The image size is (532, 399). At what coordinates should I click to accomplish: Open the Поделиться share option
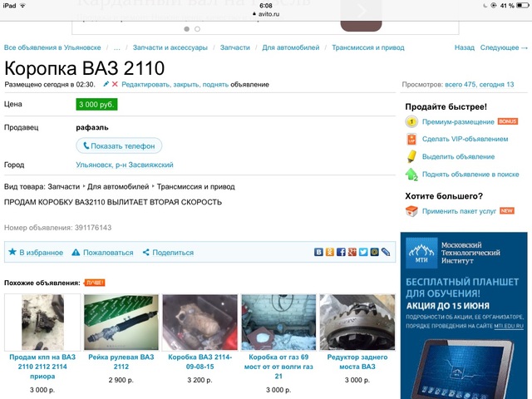tap(167, 253)
